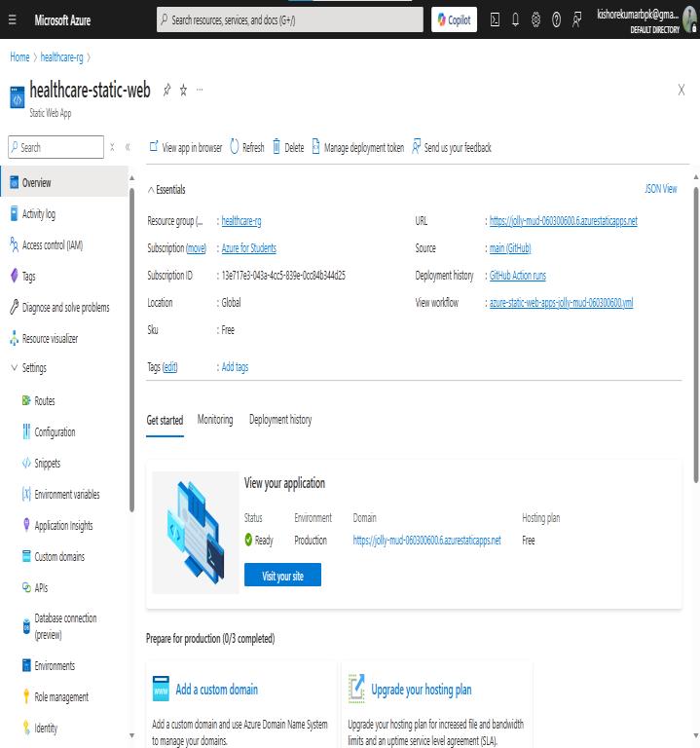Select Overview in the sidebar

(64, 183)
